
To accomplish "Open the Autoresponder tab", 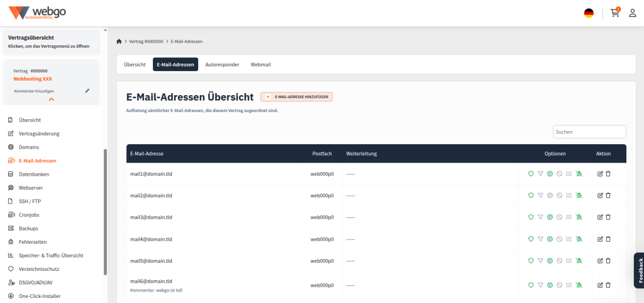I will 222,64.
